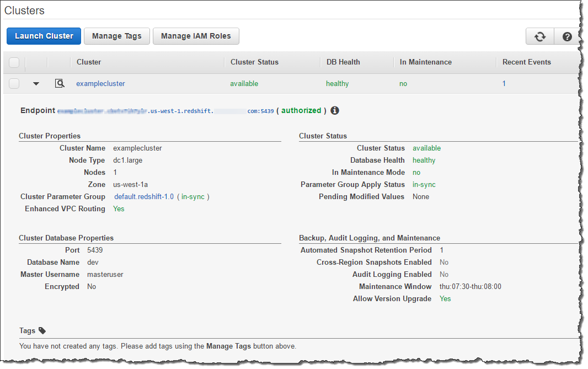This screenshot has width=588, height=369.
Task: Collapse the examplecluster row details arrow
Action: pyautogui.click(x=36, y=84)
